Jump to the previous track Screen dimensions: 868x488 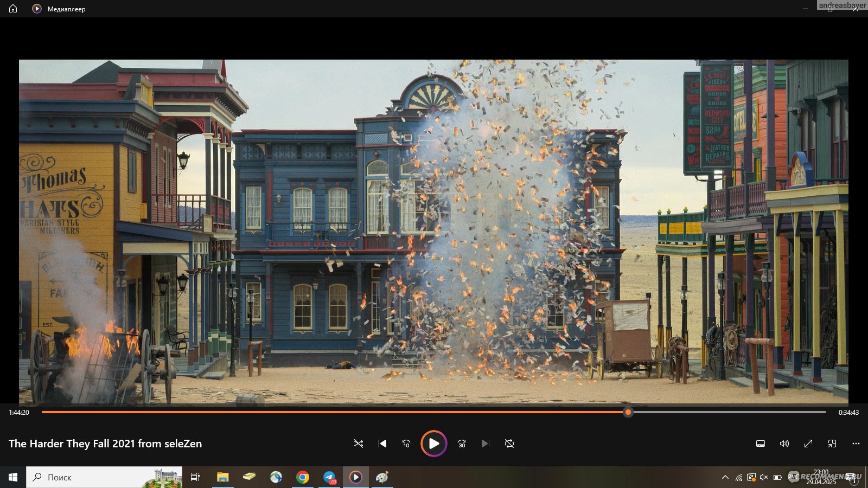point(382,444)
